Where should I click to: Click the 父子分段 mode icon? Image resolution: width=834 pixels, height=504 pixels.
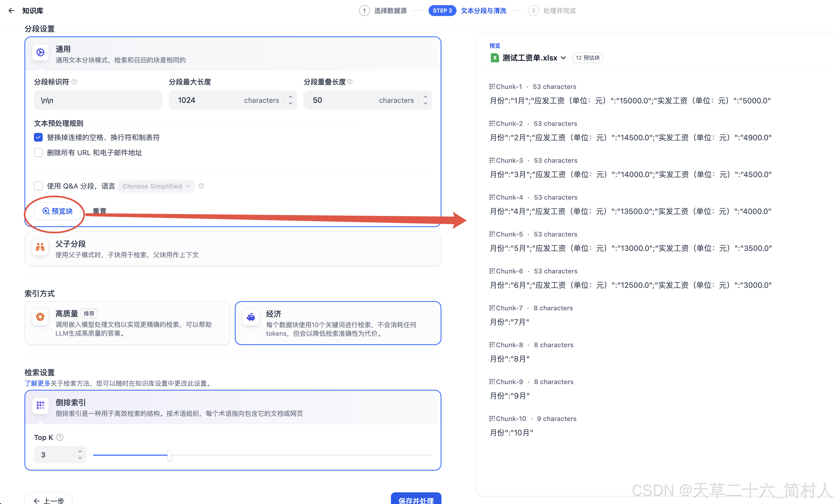tap(40, 247)
